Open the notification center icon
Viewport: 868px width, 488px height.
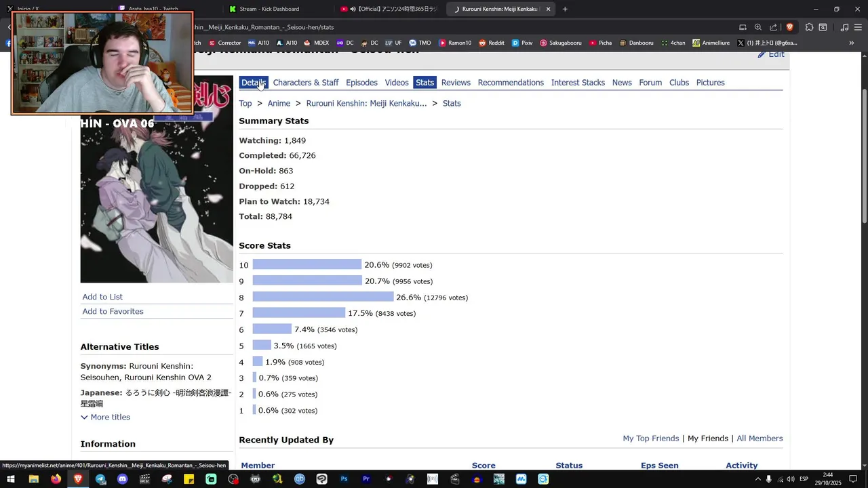click(x=853, y=479)
